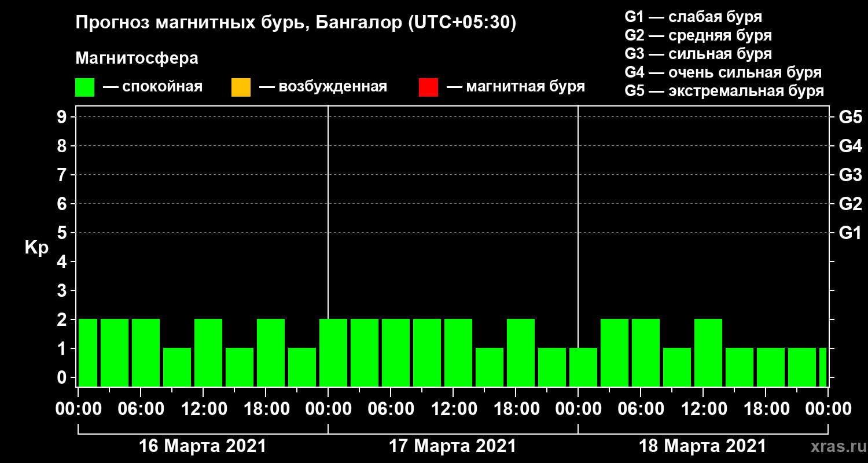The width and height of the screenshot is (868, 463).
Task: Select the chart title 'Прогноз магнитных бурь, Бангалор'
Action: click(240, 24)
